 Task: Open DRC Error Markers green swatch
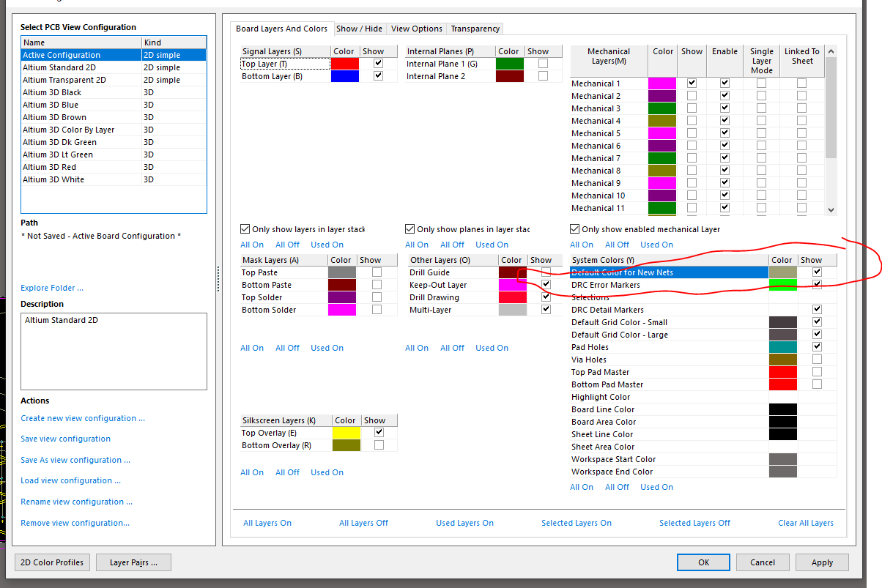click(x=782, y=285)
